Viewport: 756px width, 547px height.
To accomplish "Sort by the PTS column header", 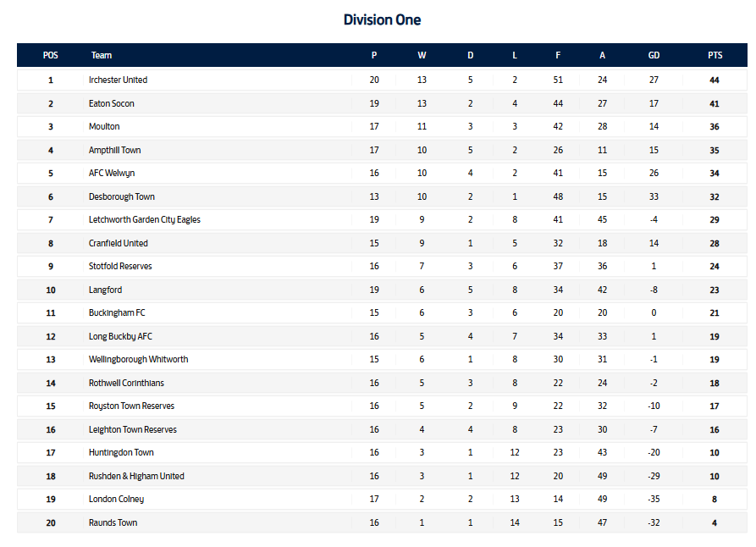I will click(x=715, y=56).
